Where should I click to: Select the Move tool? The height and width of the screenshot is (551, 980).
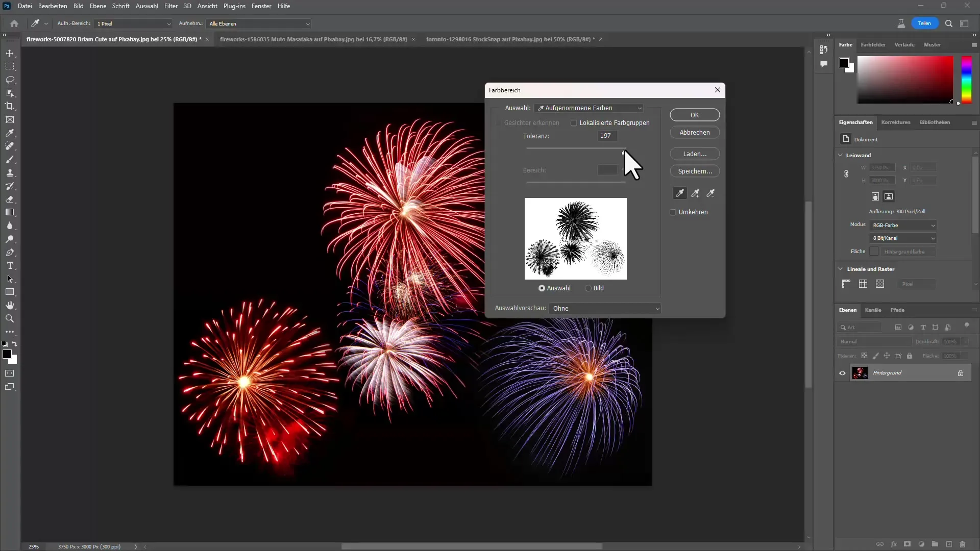coord(10,53)
